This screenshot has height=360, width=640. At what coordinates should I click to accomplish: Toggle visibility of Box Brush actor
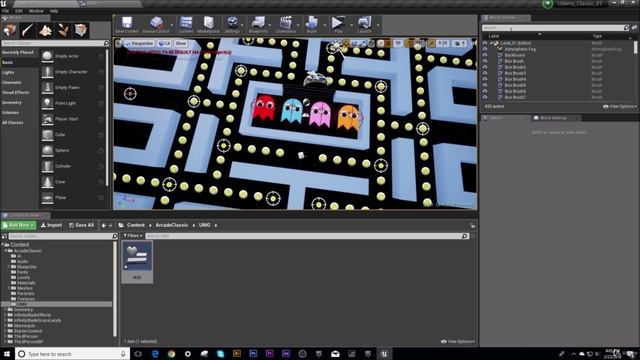tap(485, 61)
